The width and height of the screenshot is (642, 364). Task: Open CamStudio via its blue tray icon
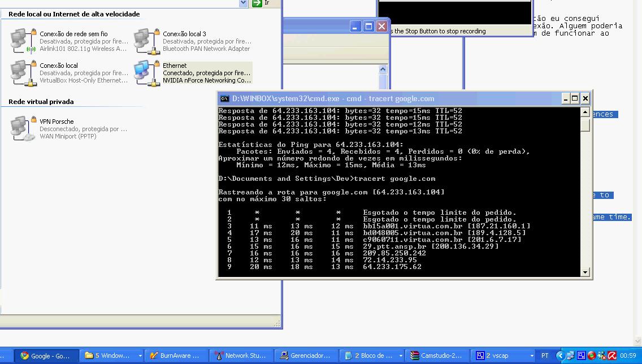tap(581, 356)
